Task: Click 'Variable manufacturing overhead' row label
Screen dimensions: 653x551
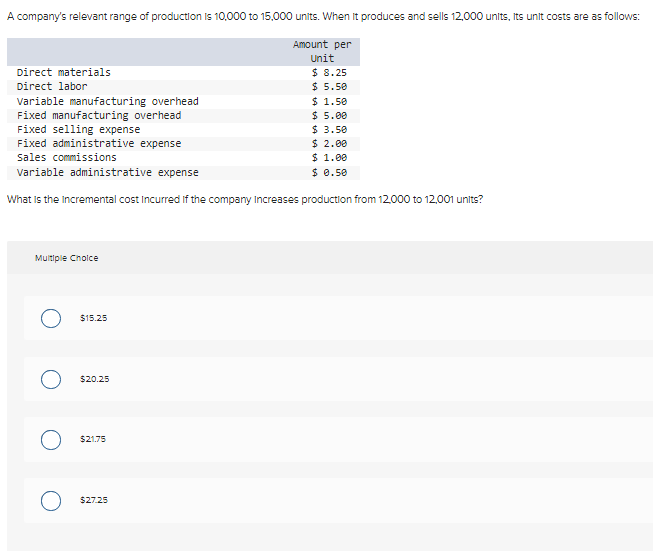Action: tap(107, 101)
